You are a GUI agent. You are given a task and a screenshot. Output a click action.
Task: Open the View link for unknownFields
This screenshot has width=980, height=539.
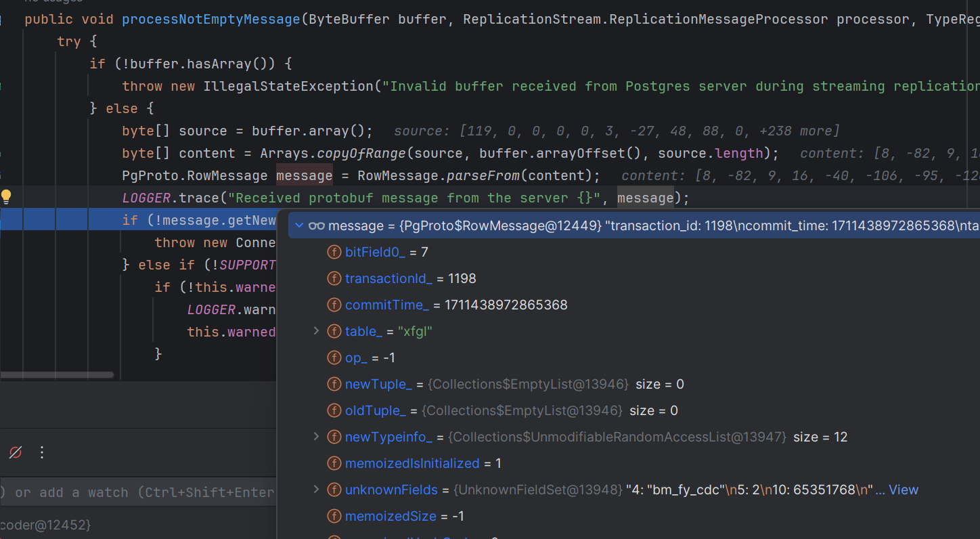pos(904,490)
